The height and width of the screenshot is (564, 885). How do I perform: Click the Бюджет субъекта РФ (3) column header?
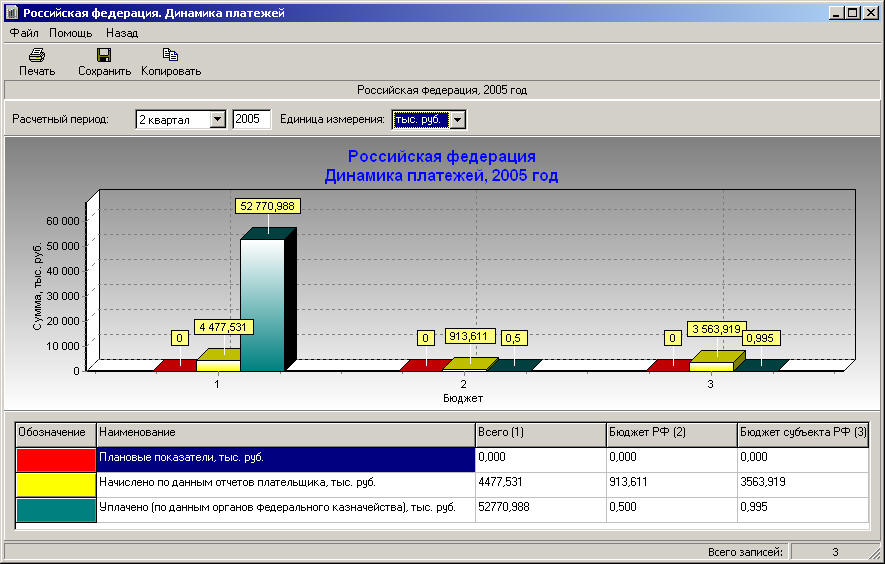(x=802, y=433)
